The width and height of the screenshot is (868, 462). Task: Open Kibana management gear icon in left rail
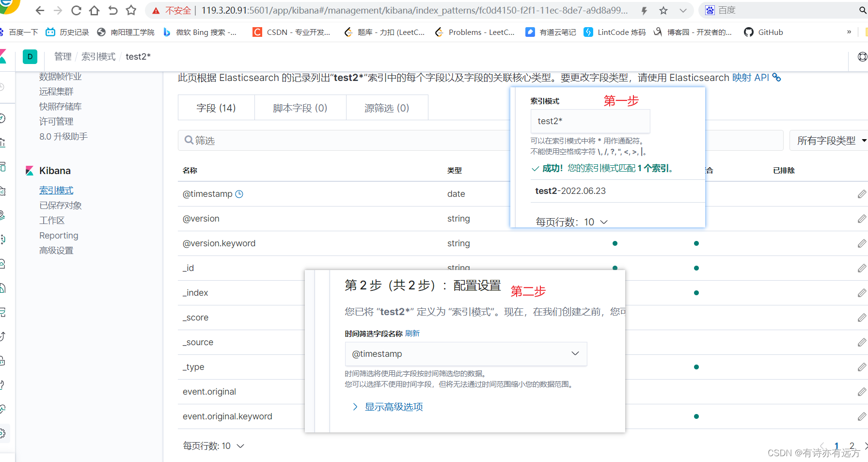point(2,433)
